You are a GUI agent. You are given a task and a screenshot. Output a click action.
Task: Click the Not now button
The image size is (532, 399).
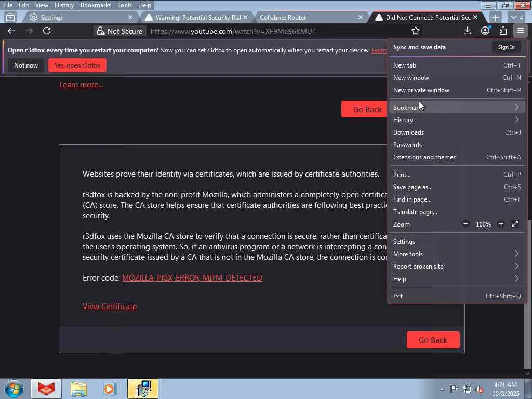tap(26, 65)
